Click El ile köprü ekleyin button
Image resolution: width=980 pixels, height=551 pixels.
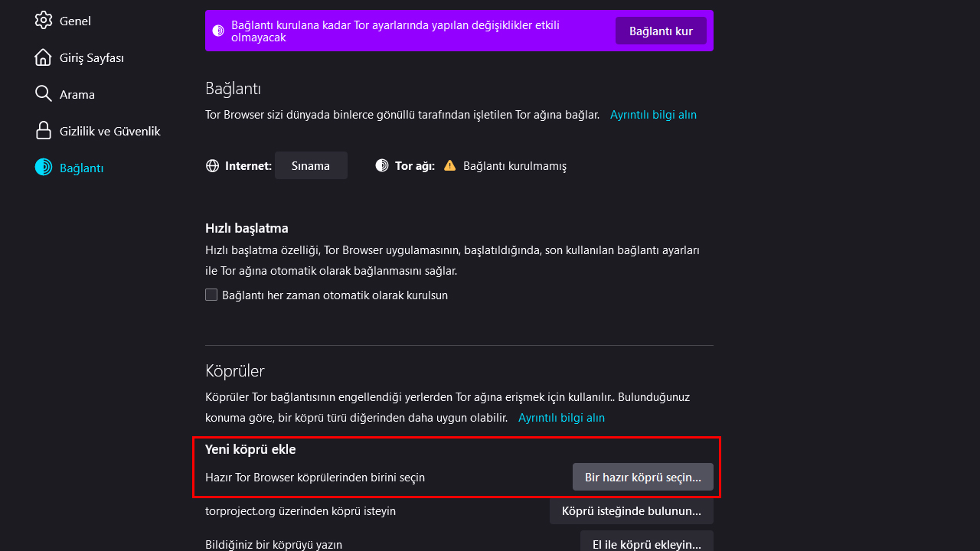coord(646,543)
